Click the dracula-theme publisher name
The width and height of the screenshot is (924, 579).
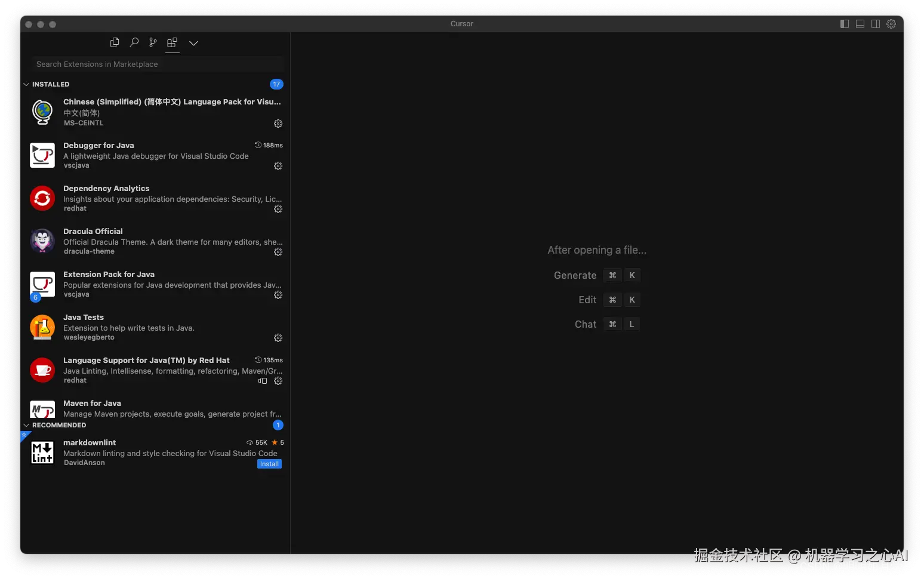(89, 251)
